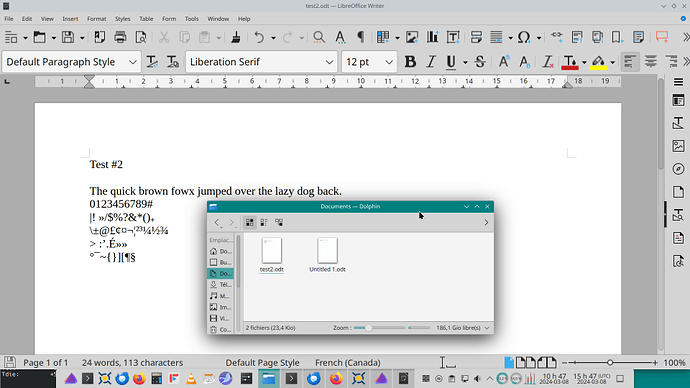
Task: Click the Print icon in the toolbar
Action: (x=120, y=37)
